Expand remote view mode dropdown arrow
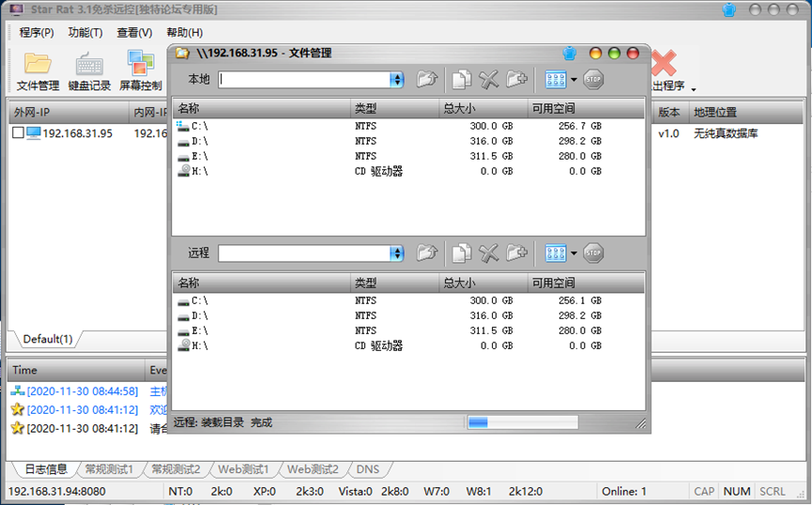The width and height of the screenshot is (812, 505). pos(574,253)
